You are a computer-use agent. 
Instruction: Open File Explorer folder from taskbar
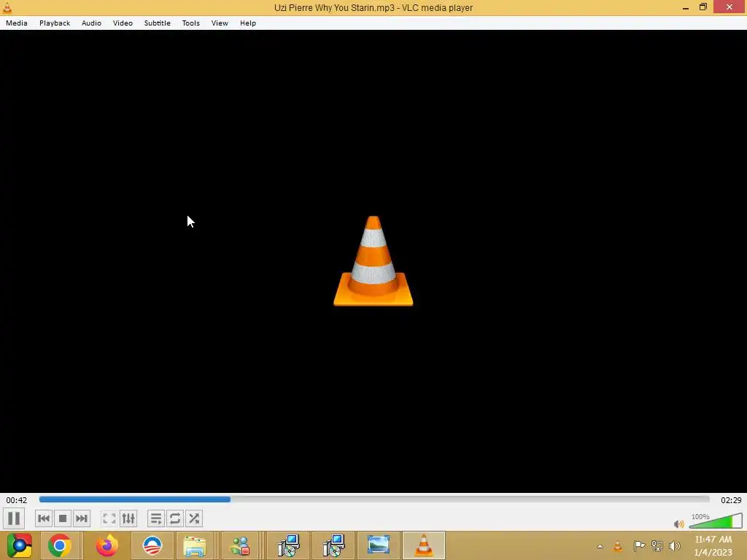(x=194, y=545)
